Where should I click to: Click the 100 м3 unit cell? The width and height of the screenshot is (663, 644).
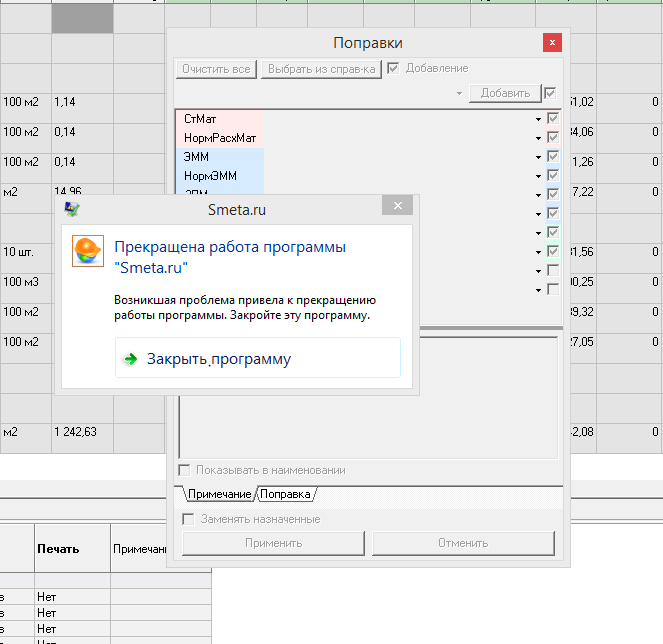[26, 288]
